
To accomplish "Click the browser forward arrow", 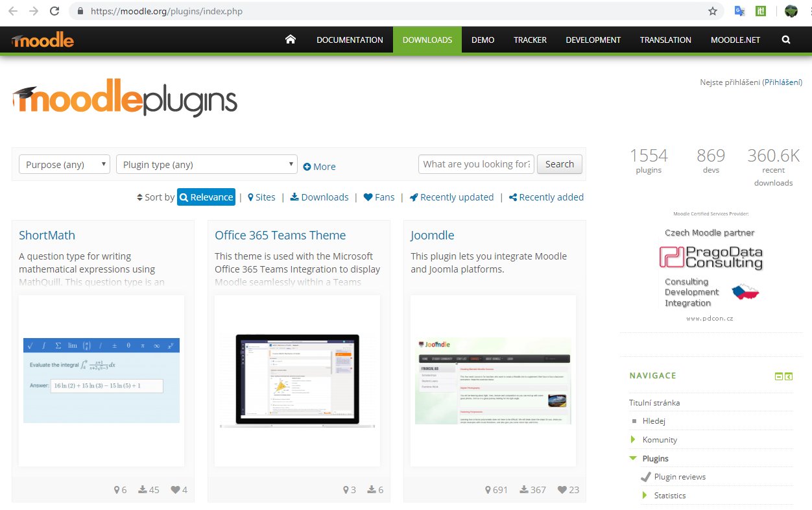I will pos(34,11).
